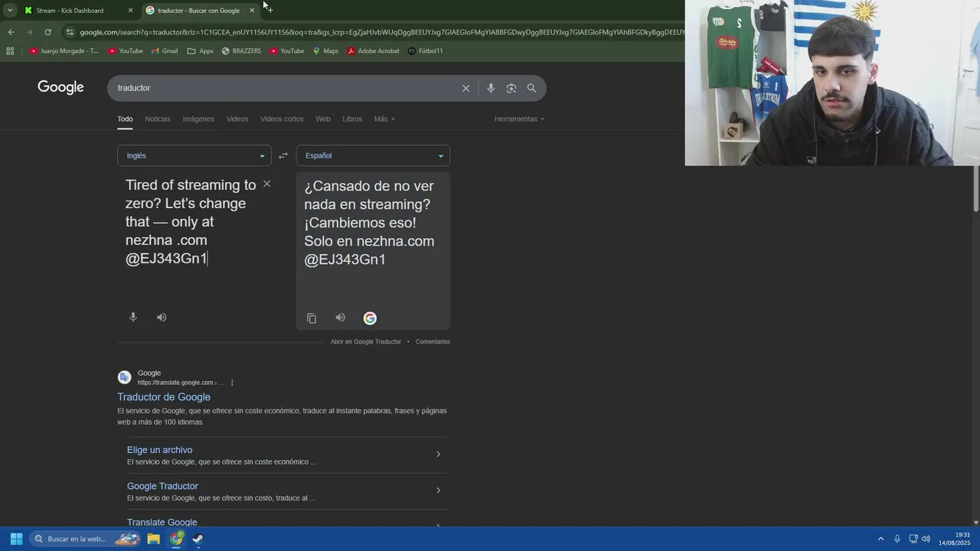Switch to the Videos cortos tab

click(282, 119)
